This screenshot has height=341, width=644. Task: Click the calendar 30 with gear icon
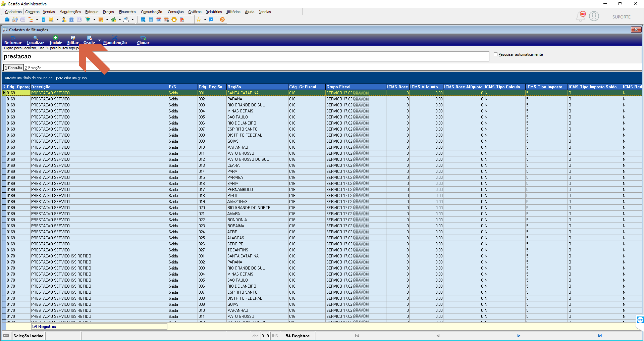point(166,19)
